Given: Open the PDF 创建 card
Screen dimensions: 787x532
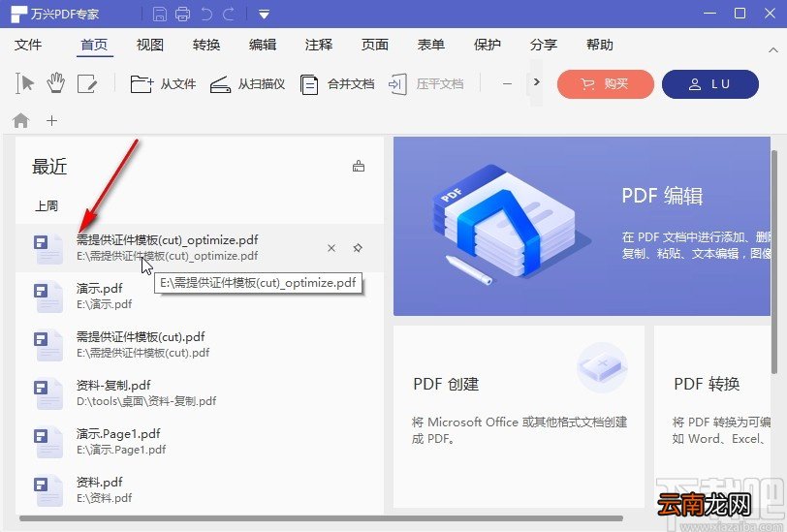Looking at the screenshot, I should click(x=519, y=417).
